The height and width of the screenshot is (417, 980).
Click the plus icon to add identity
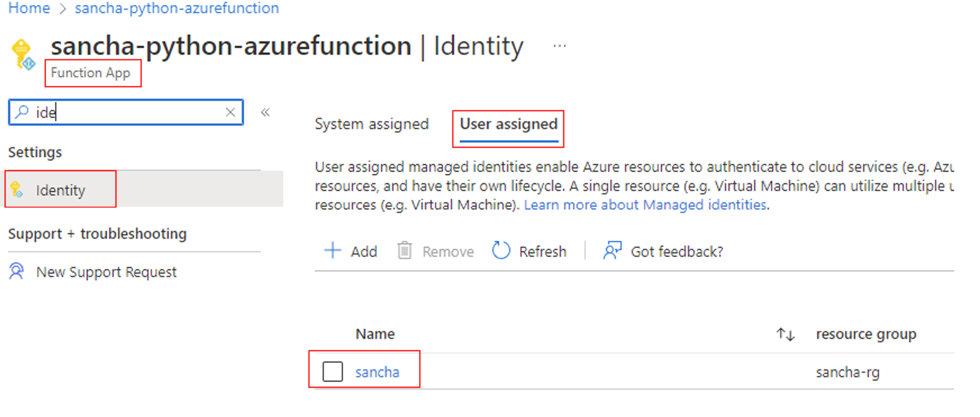click(332, 250)
